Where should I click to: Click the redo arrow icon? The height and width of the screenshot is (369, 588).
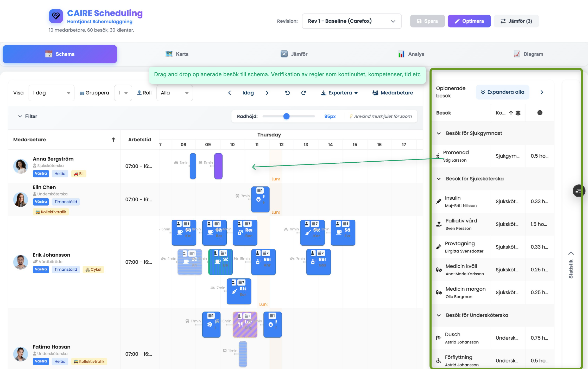pyautogui.click(x=304, y=93)
